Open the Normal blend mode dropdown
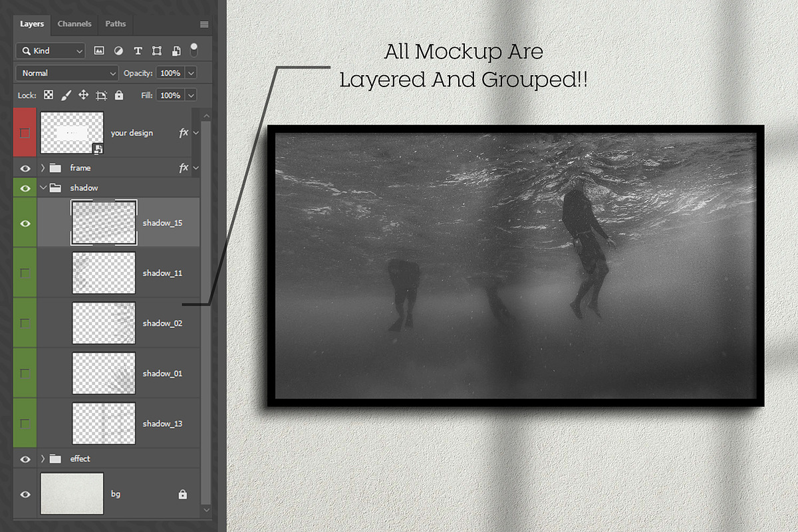Image resolution: width=798 pixels, height=532 pixels. [67, 73]
